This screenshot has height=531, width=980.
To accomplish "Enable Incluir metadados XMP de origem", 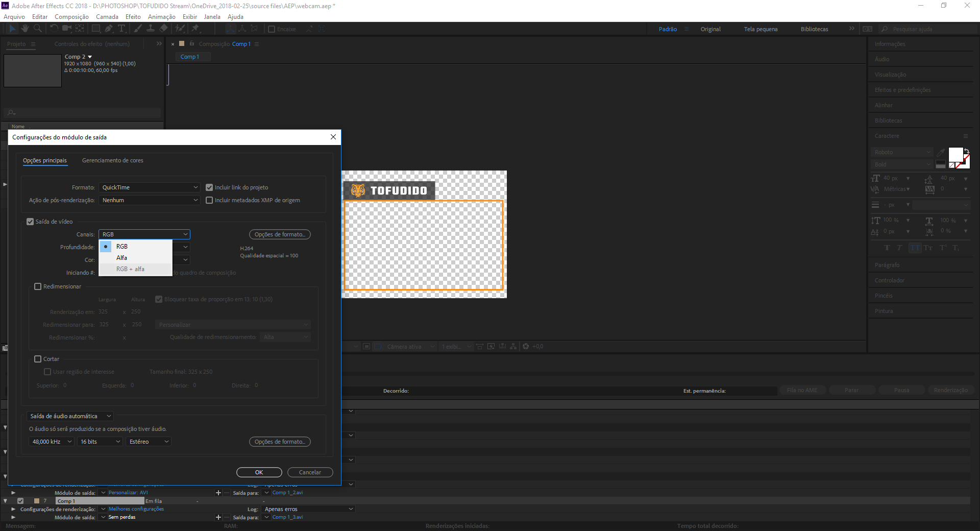I will 209,200.
